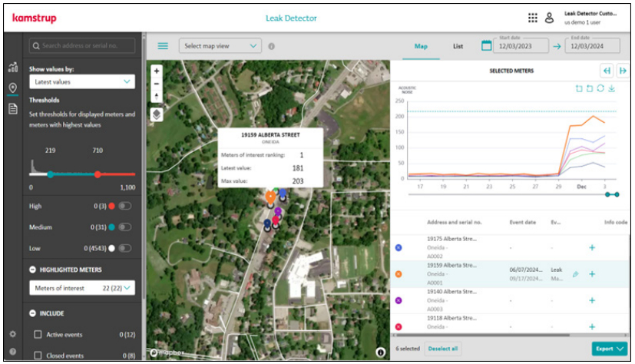Sort by Event date column header

522,222
